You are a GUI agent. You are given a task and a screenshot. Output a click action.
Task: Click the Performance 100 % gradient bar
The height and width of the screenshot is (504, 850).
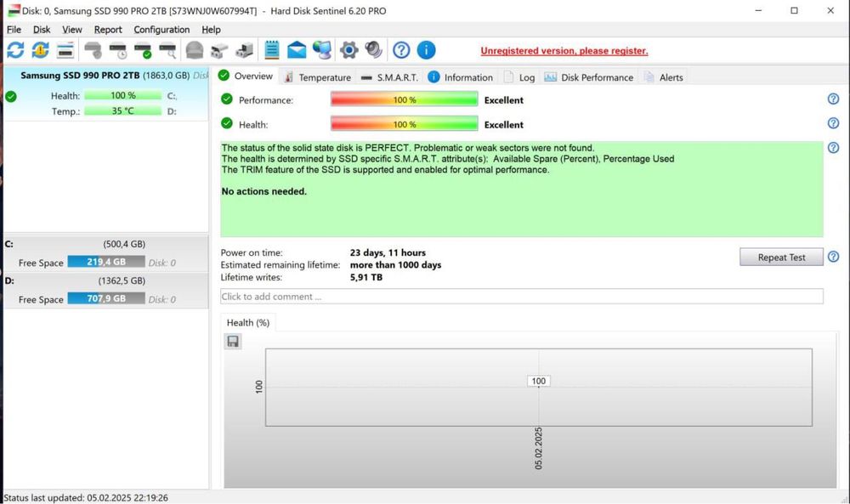pos(405,99)
